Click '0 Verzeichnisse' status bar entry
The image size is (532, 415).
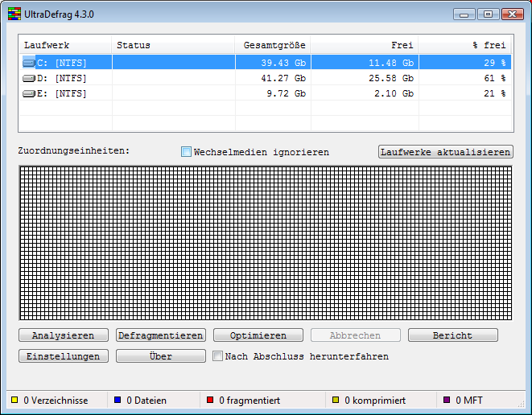pos(56,401)
